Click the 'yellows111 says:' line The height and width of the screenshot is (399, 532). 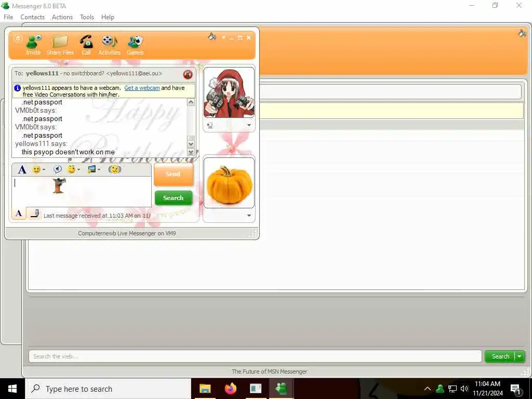42,144
